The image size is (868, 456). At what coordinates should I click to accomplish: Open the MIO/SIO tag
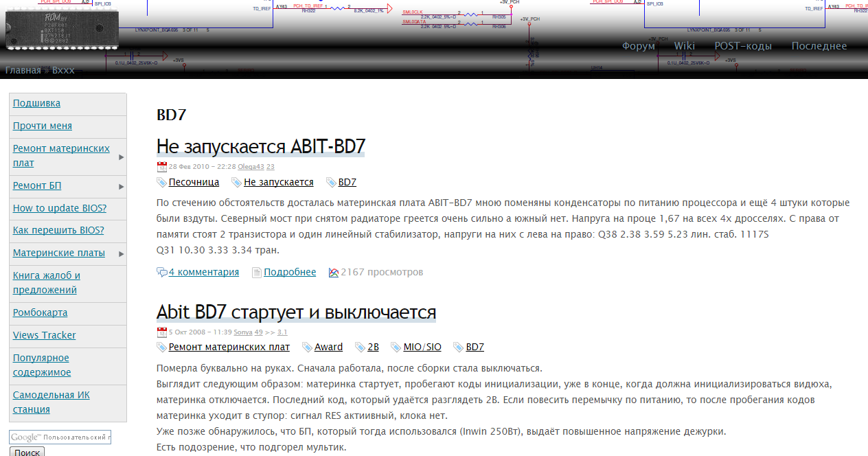pyautogui.click(x=422, y=347)
